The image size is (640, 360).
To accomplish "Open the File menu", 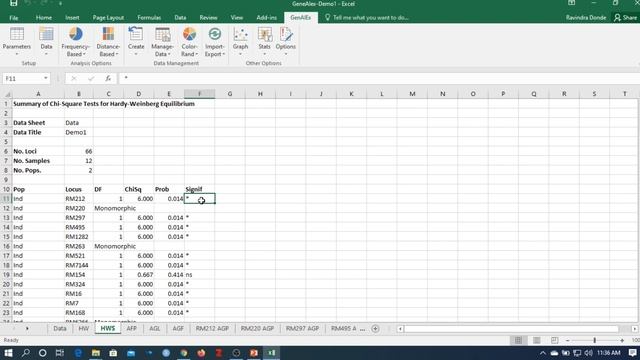I will 13,18.
